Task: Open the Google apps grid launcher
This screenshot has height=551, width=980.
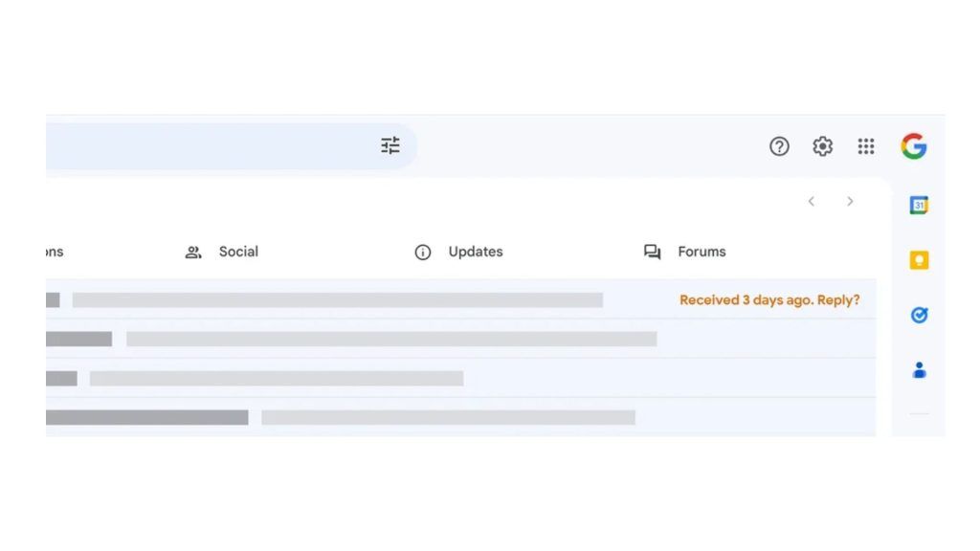Action: click(866, 146)
